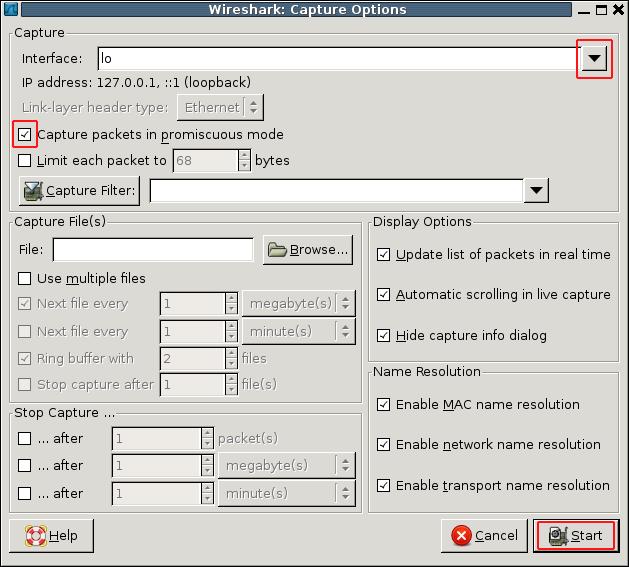Close the Capture Options window
629x567 pixels.
click(619, 10)
